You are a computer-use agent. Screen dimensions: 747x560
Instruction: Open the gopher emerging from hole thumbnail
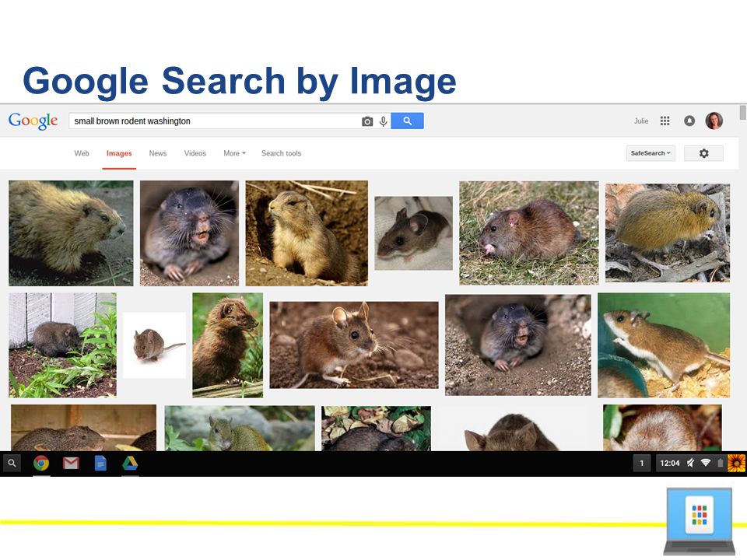pyautogui.click(x=518, y=345)
